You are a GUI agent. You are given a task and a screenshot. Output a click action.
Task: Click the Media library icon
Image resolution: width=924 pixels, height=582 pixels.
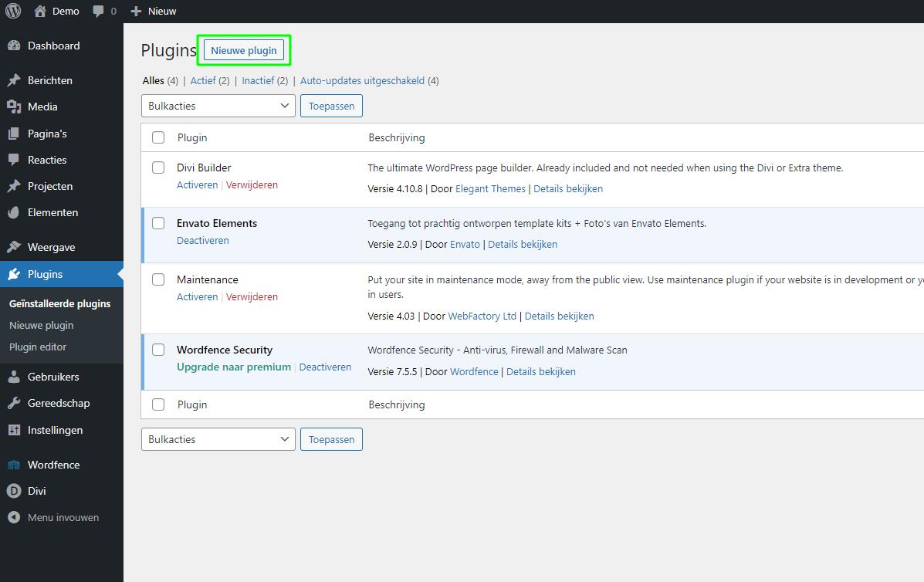[x=14, y=107]
